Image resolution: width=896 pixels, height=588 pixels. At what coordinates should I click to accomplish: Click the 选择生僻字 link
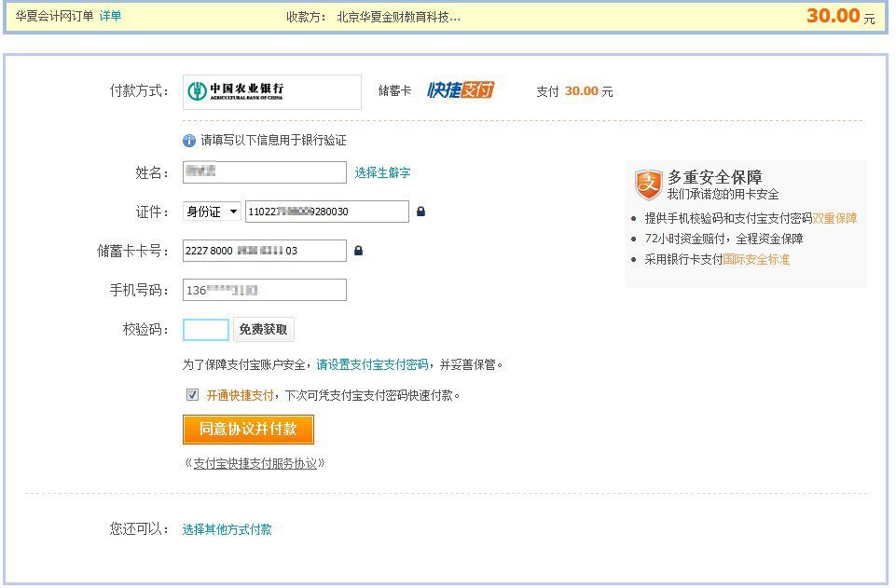(382, 173)
